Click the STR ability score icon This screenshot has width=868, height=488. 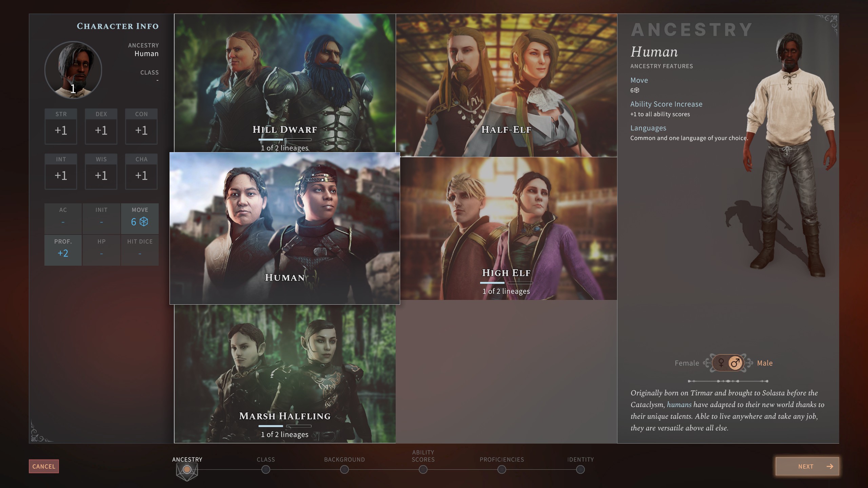point(61,124)
